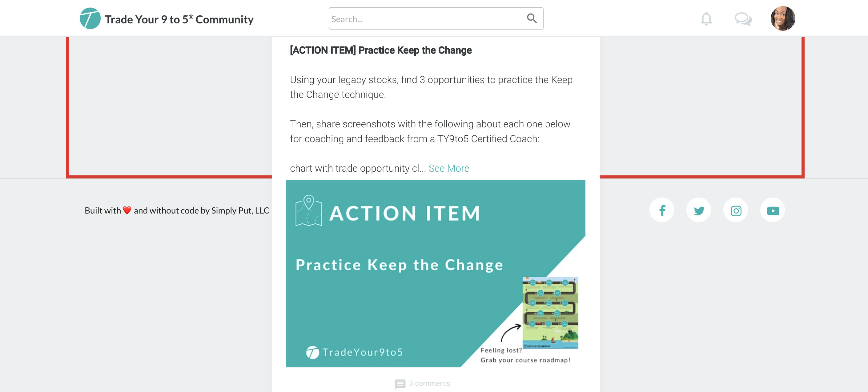View the 3 comments link
Viewport: 868px width, 392px height.
429,383
